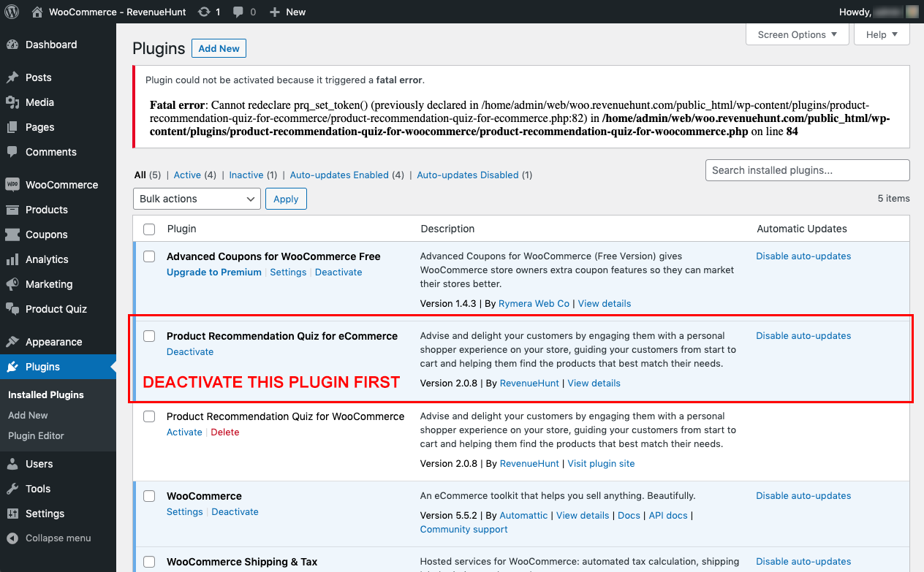Click the Tools wrench icon
Image resolution: width=924 pixels, height=572 pixels.
pos(12,489)
